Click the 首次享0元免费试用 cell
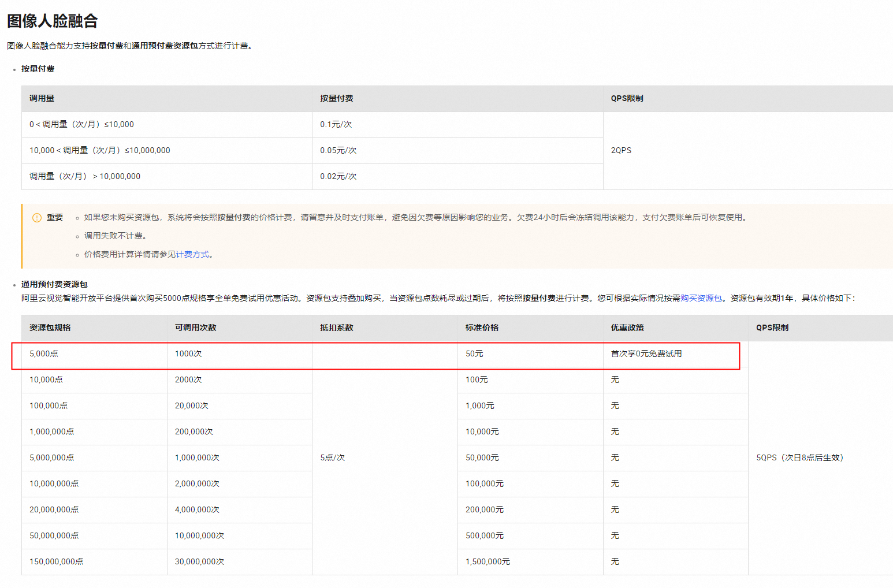Screen dimensions: 893x588 click(676, 354)
